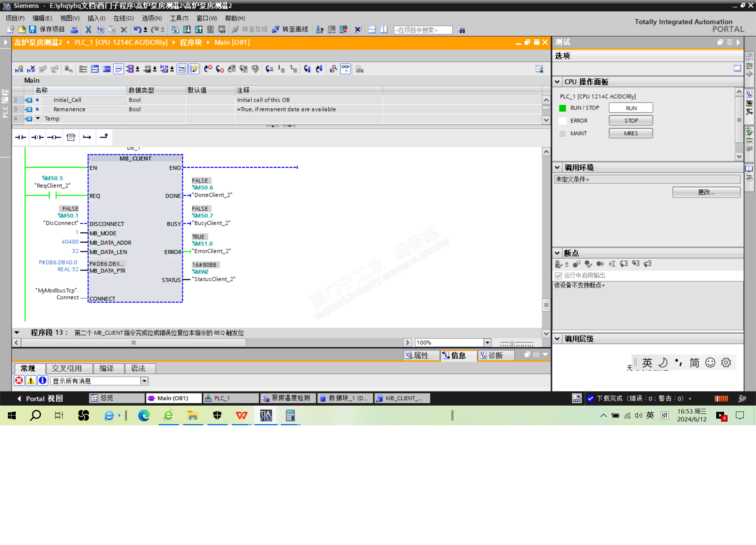Collapse the CPU operator panel section
The width and height of the screenshot is (756, 545).
point(557,82)
